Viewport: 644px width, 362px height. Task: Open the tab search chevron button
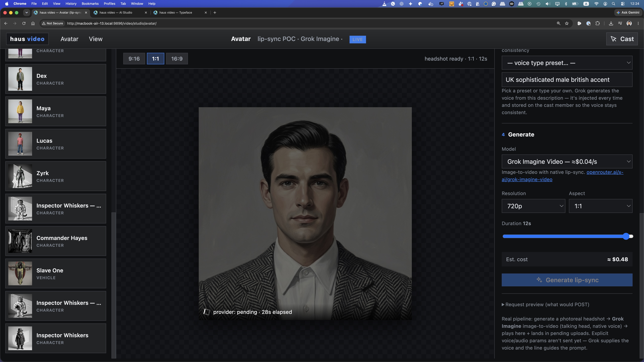pos(27,12)
